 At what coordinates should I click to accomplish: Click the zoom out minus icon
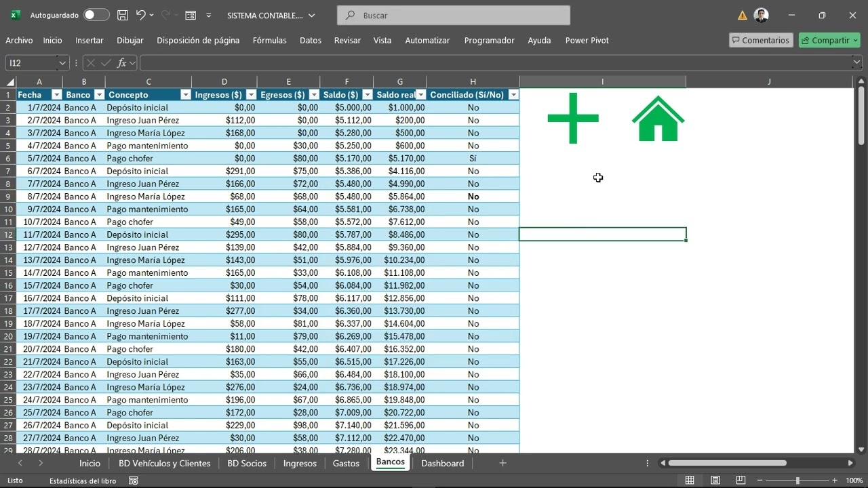point(761,481)
